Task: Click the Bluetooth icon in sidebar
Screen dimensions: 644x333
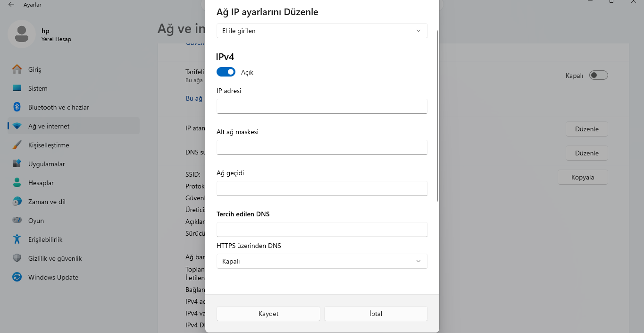Action: [17, 107]
